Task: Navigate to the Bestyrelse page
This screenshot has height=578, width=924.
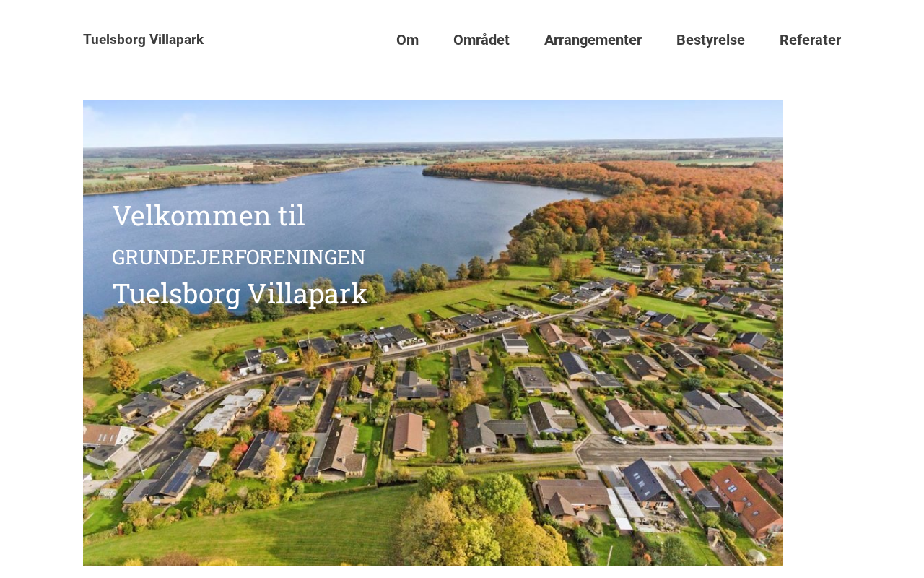Action: pyautogui.click(x=710, y=40)
